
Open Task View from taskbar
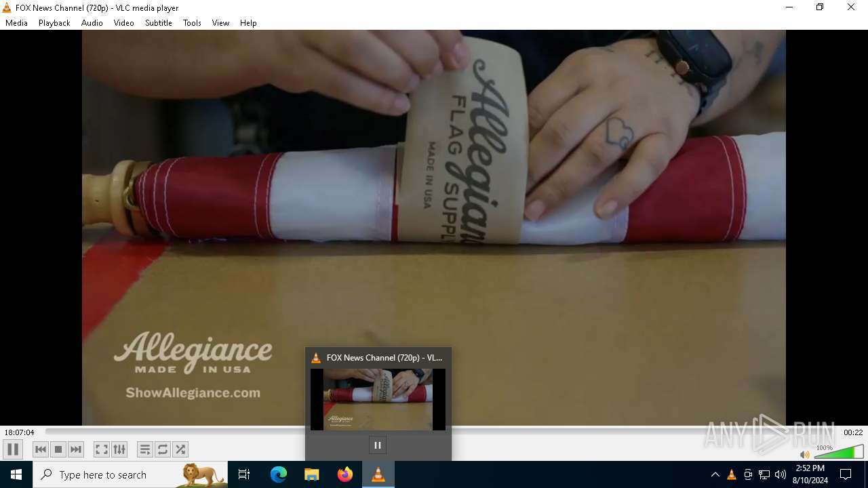click(244, 474)
